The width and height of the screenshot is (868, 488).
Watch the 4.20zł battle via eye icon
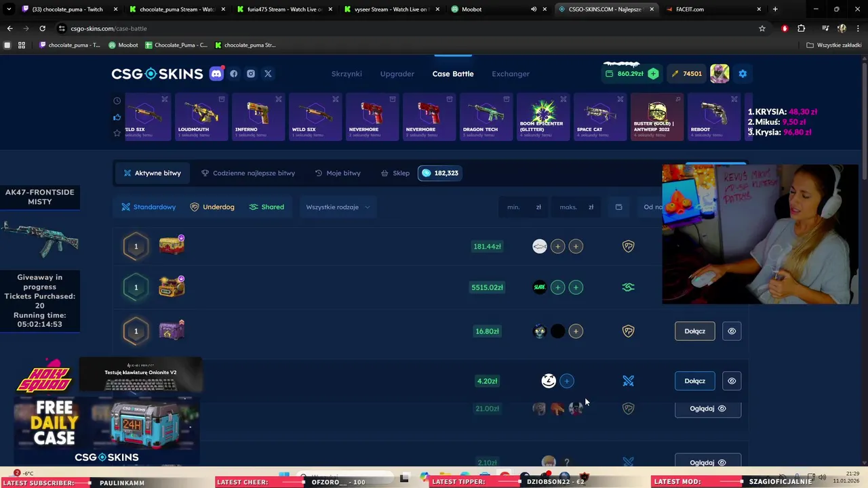732,381
